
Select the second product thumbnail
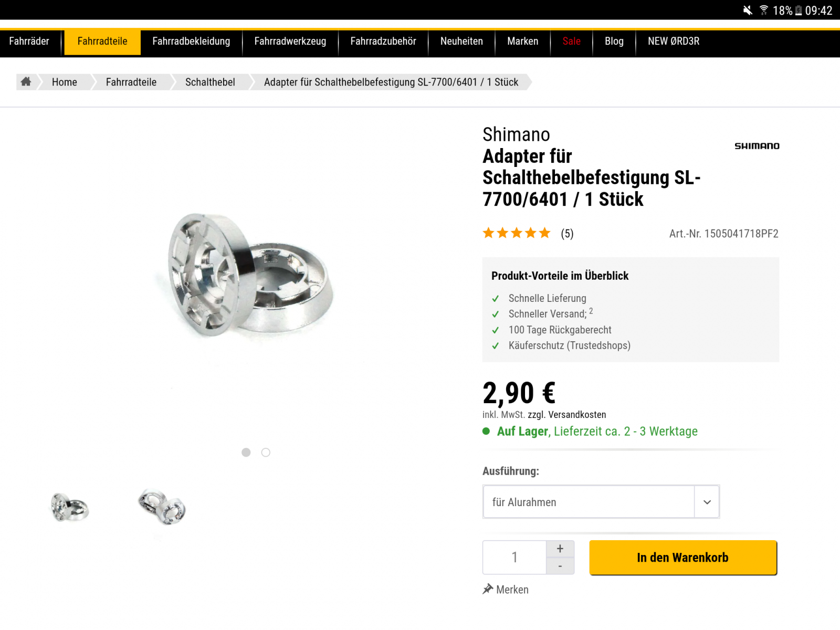point(162,507)
